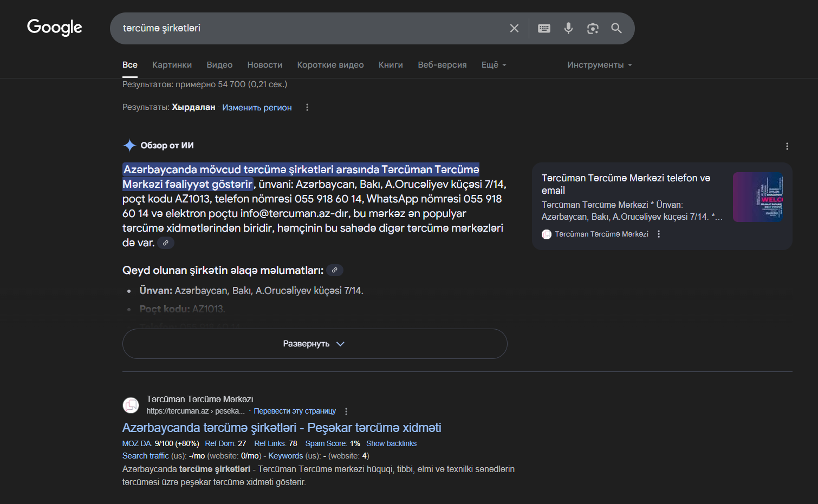Open AI overview three-dot options menu
The height and width of the screenshot is (504, 818).
click(x=787, y=146)
